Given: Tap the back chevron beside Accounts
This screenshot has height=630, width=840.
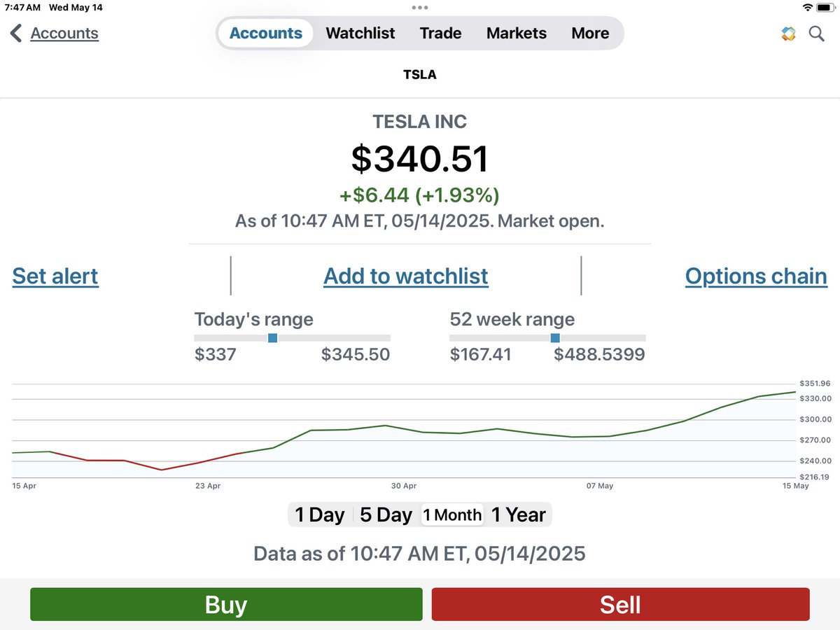Looking at the screenshot, I should 16,33.
